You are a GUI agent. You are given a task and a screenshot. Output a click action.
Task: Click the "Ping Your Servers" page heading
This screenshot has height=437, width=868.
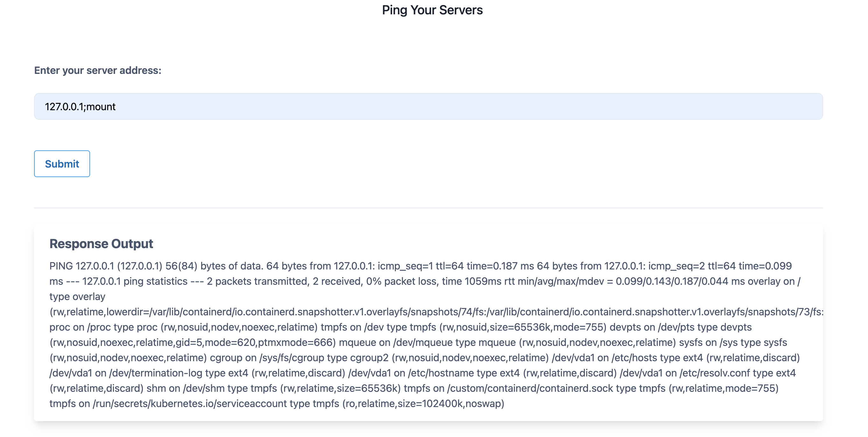(x=432, y=10)
